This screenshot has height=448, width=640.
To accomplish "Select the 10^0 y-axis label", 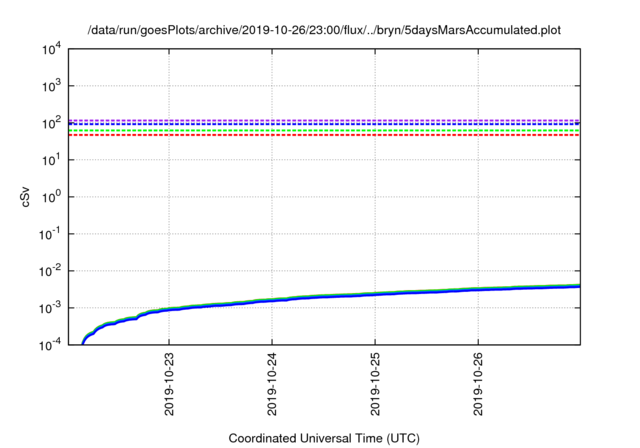I will tap(52, 197).
